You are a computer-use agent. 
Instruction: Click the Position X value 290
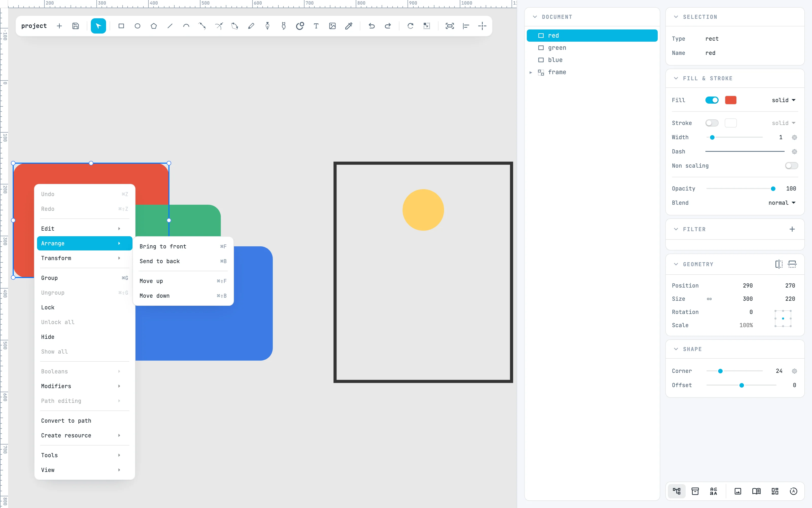point(748,285)
